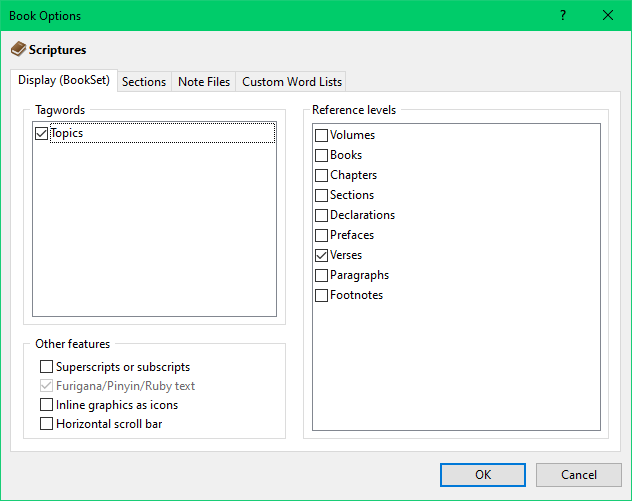Enable the Volumes reference level
Viewport: 632px width, 501px height.
(x=321, y=135)
